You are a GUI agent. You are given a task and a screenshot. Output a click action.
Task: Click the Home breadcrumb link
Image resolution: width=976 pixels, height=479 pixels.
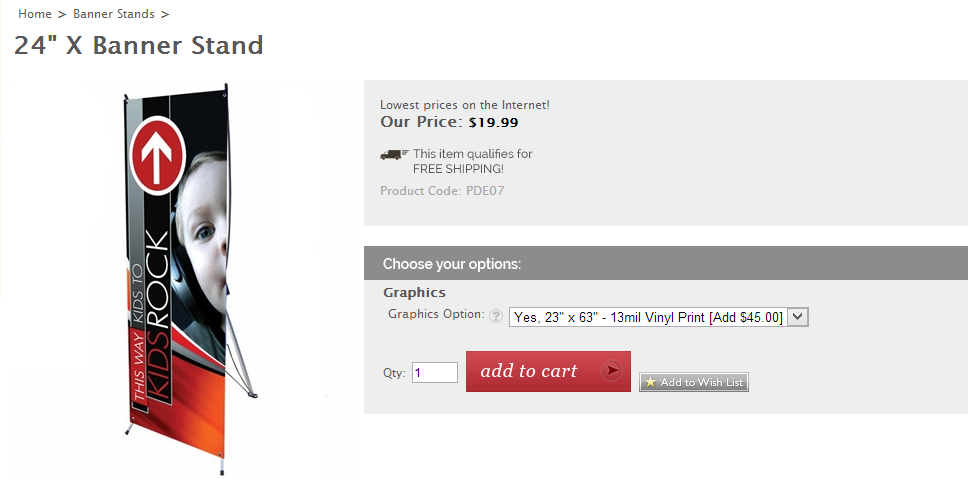[x=35, y=14]
